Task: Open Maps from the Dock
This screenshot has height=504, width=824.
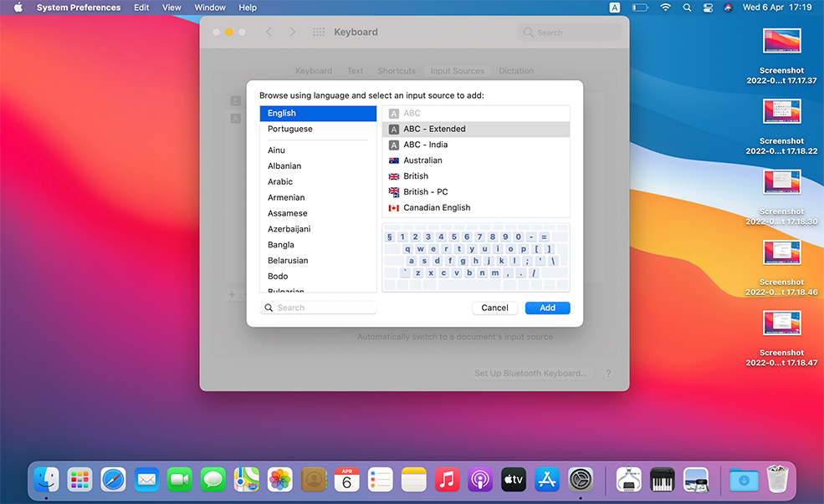Action: [x=247, y=479]
